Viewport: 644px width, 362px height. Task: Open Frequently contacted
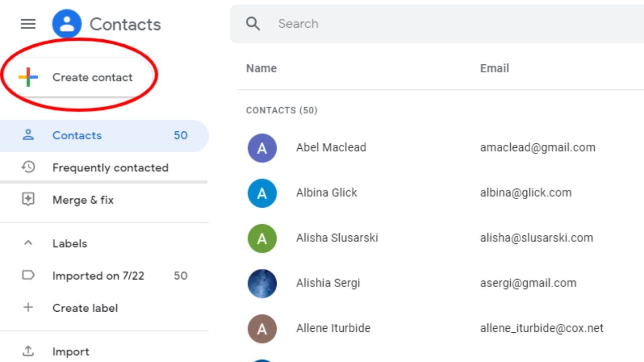[104, 167]
